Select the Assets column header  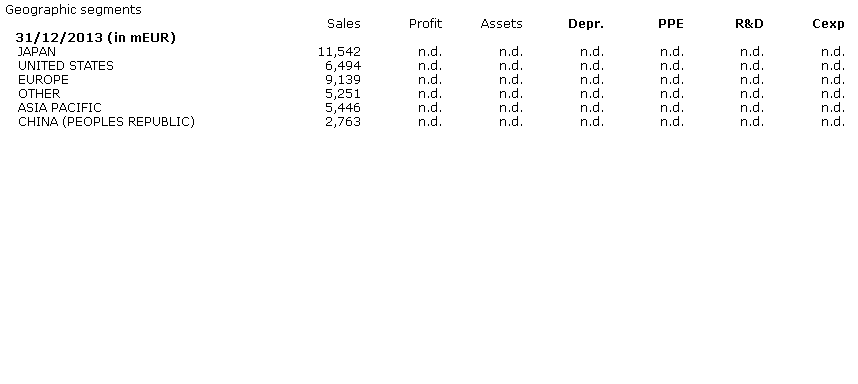[x=501, y=24]
